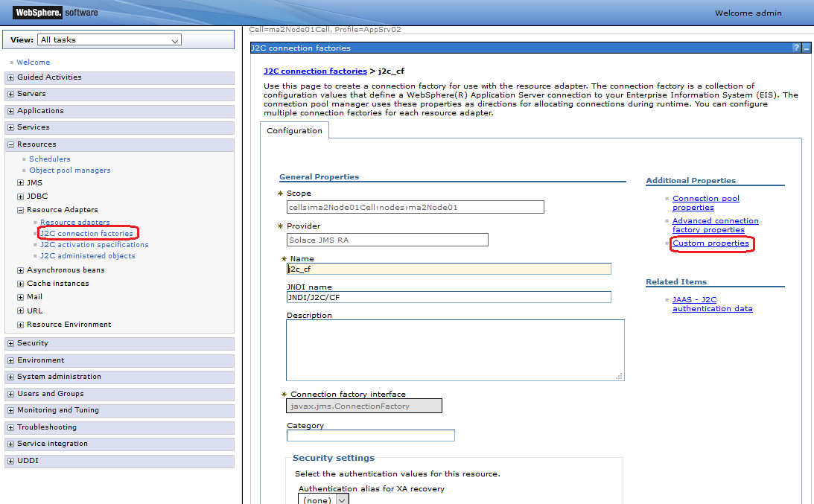Collapse the Resource Adapters tree node
This screenshot has width=814, height=504.
[x=20, y=210]
